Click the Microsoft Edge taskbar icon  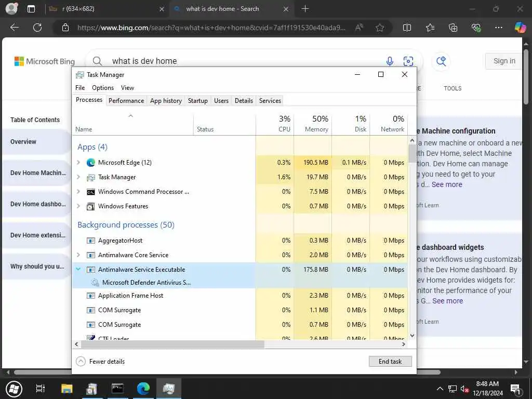tap(143, 389)
